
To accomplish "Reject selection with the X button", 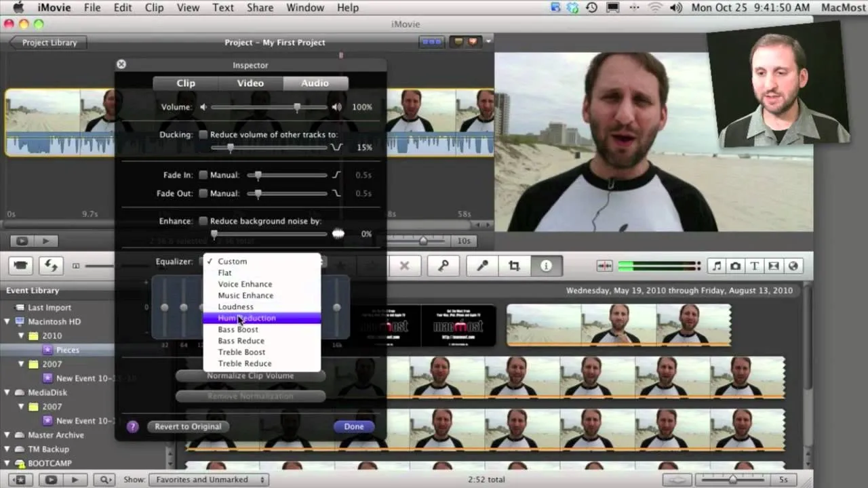I will (404, 266).
